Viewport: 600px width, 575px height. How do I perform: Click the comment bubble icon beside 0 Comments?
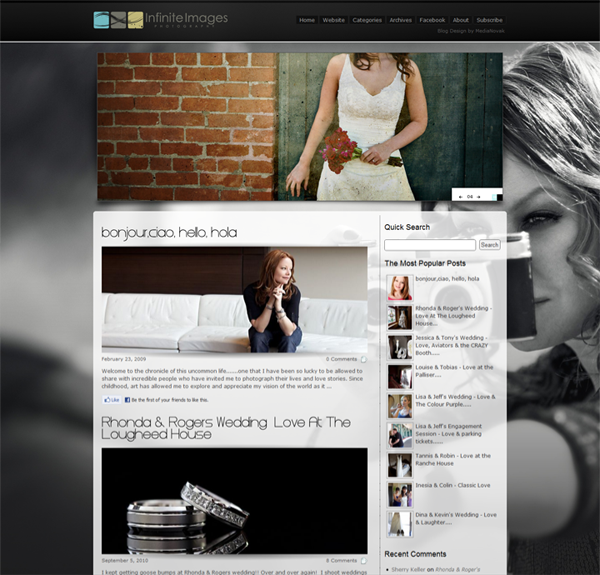364,359
